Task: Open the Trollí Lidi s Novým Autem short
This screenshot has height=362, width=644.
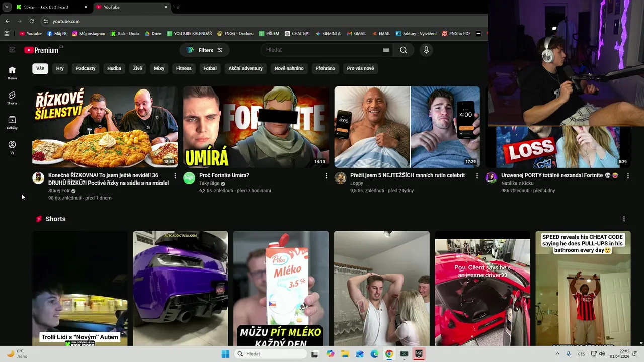Action: 79,289
